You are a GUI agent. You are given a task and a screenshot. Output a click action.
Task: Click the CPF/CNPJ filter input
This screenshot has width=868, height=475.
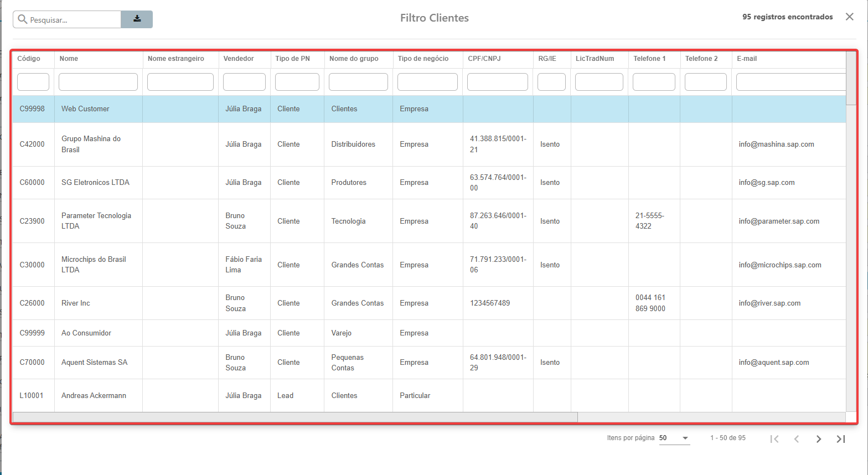click(x=497, y=82)
